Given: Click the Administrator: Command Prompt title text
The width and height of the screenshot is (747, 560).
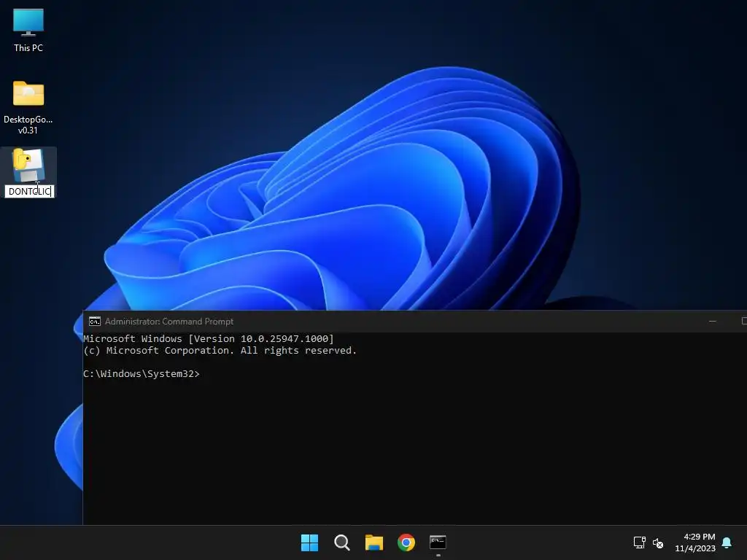Looking at the screenshot, I should click(169, 322).
